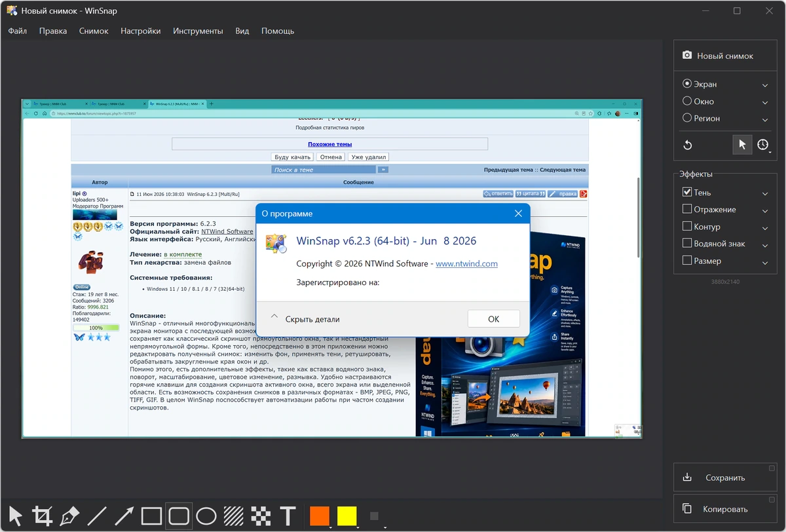Open the Помощь menu

(278, 31)
